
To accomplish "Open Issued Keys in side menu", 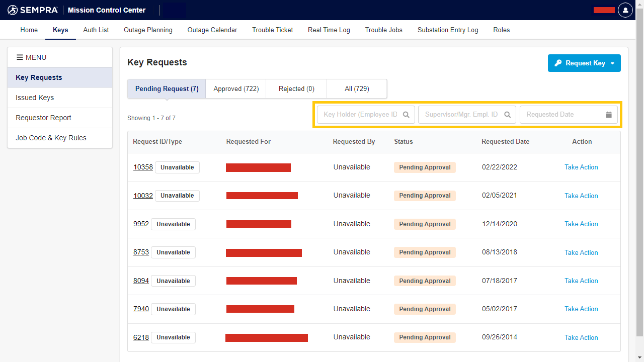I will [x=35, y=98].
